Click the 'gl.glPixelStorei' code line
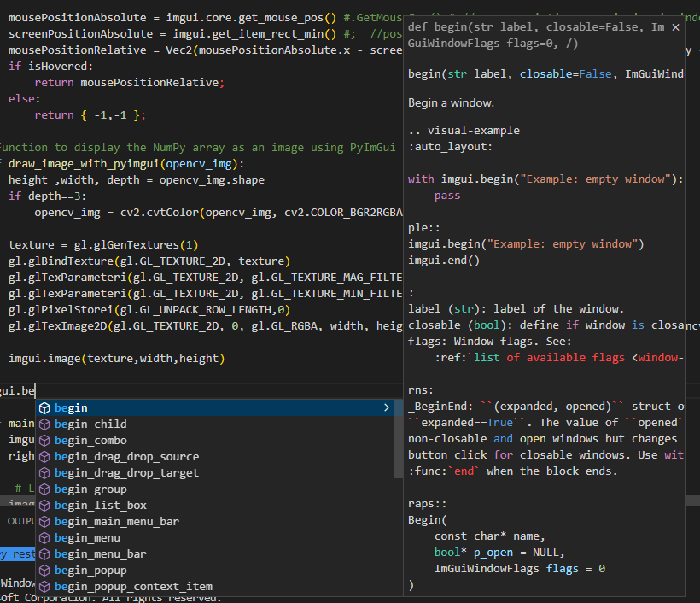Screen dimensions: 700x603 (x=149, y=309)
